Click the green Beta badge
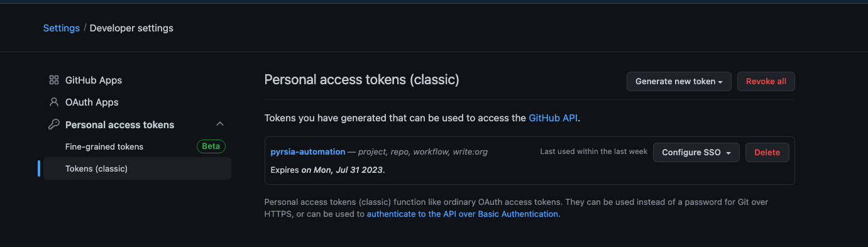 point(211,146)
